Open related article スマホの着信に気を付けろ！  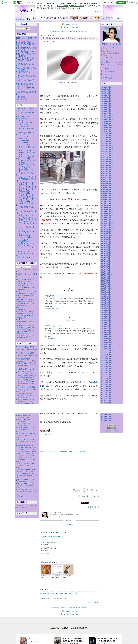50,548
